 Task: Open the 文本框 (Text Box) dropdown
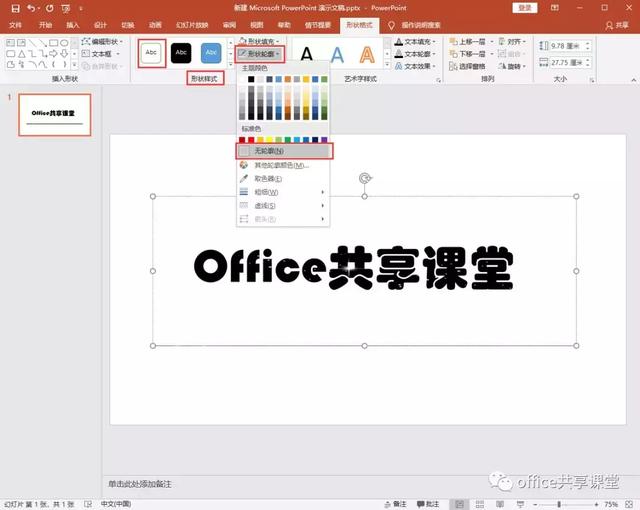coord(100,54)
